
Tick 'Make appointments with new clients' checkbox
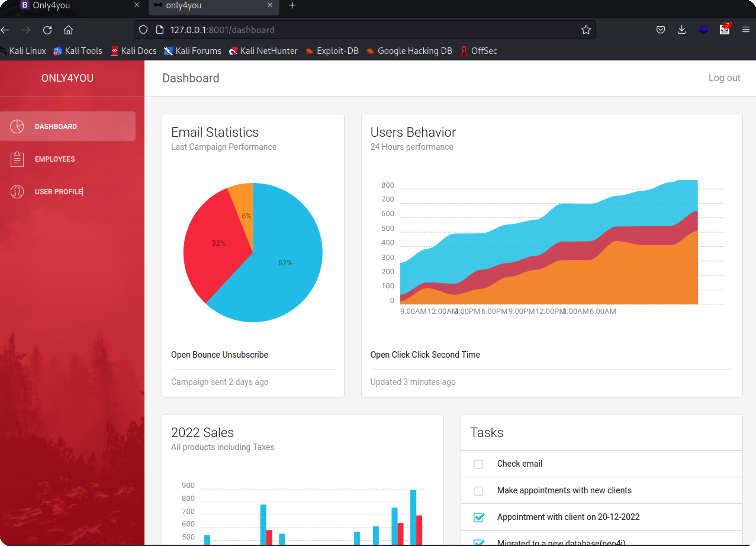[x=478, y=491]
